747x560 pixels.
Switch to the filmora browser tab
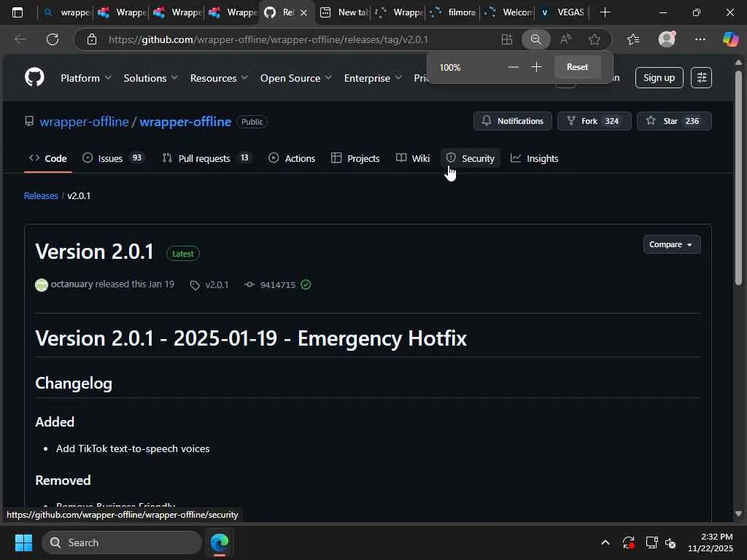point(453,12)
